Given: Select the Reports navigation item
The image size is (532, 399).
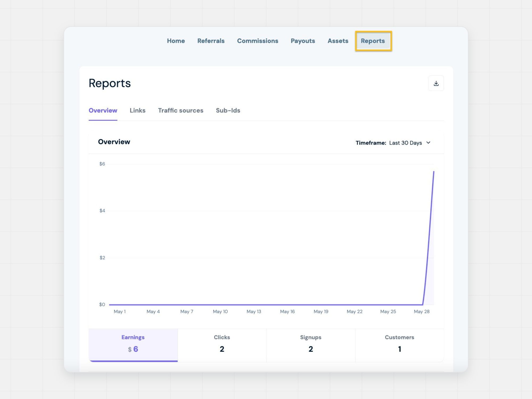Looking at the screenshot, I should point(373,41).
